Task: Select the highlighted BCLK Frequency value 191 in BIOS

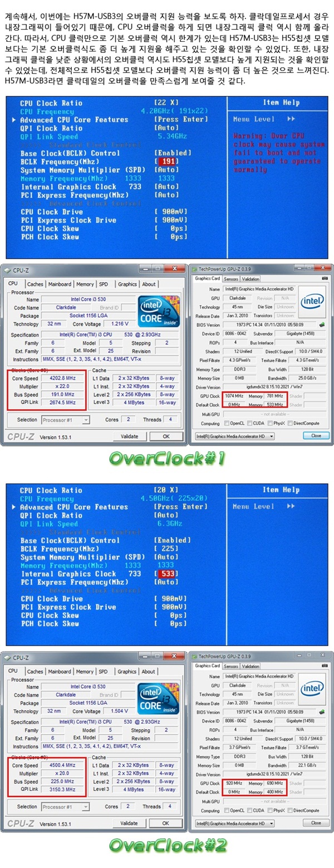Action: pos(167,162)
